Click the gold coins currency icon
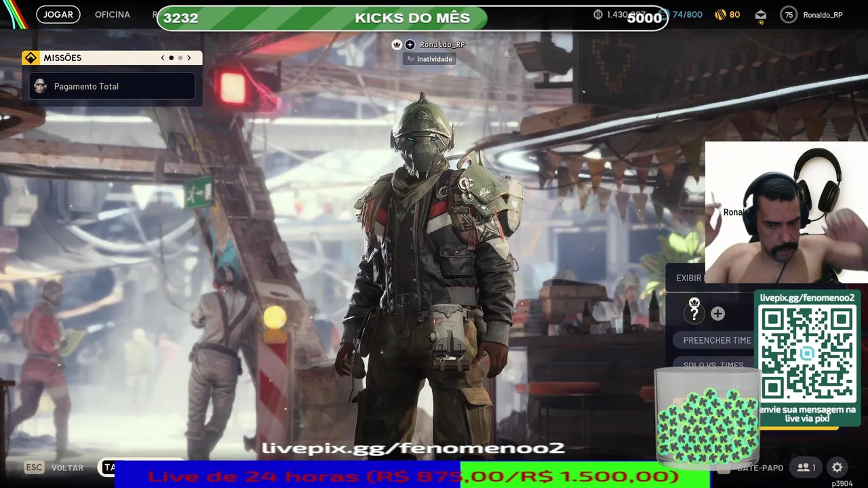The height and width of the screenshot is (488, 868). point(721,14)
